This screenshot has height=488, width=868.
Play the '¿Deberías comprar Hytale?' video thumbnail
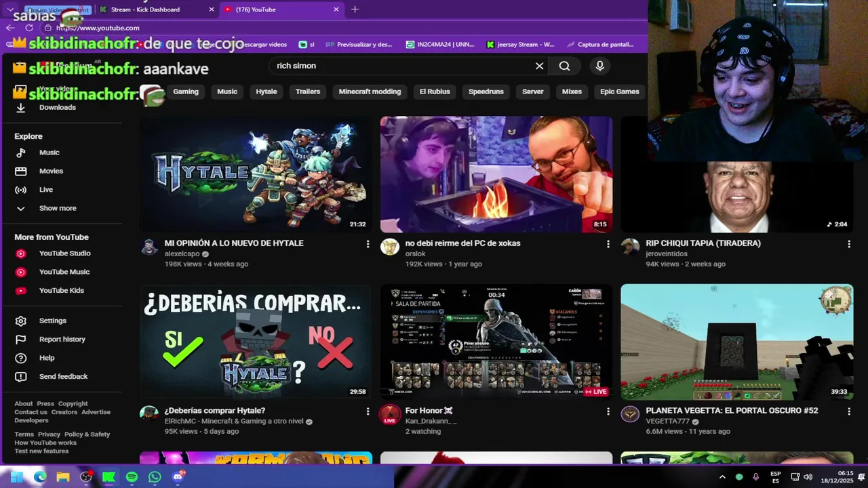click(256, 342)
